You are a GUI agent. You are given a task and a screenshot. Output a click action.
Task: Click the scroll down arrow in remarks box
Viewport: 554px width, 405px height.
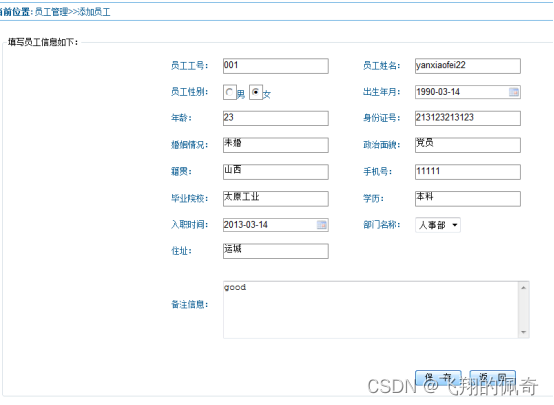click(x=523, y=332)
